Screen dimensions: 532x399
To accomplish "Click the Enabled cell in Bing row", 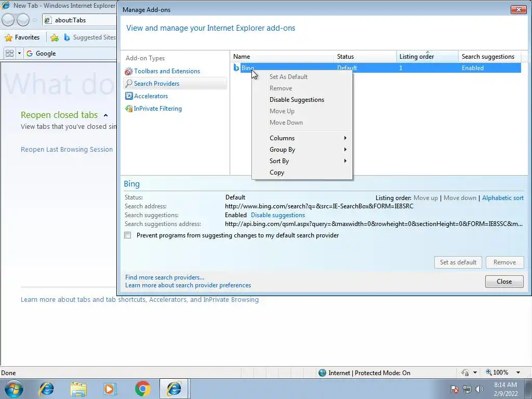I will 473,68.
